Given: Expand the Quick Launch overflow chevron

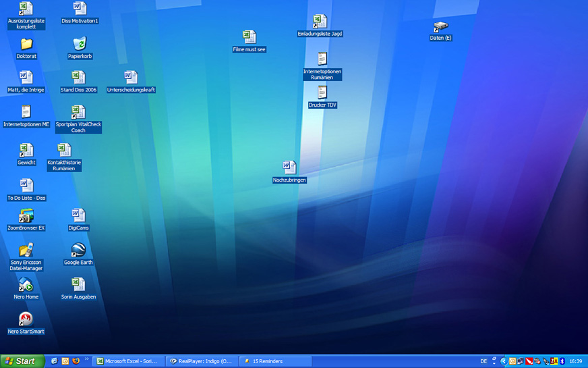Looking at the screenshot, I should point(86,359).
